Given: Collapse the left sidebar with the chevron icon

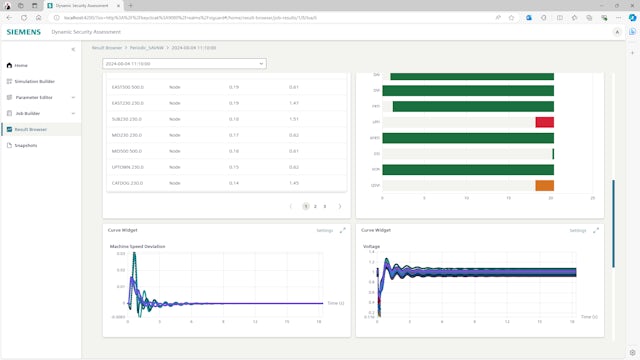Looking at the screenshot, I should [73, 49].
